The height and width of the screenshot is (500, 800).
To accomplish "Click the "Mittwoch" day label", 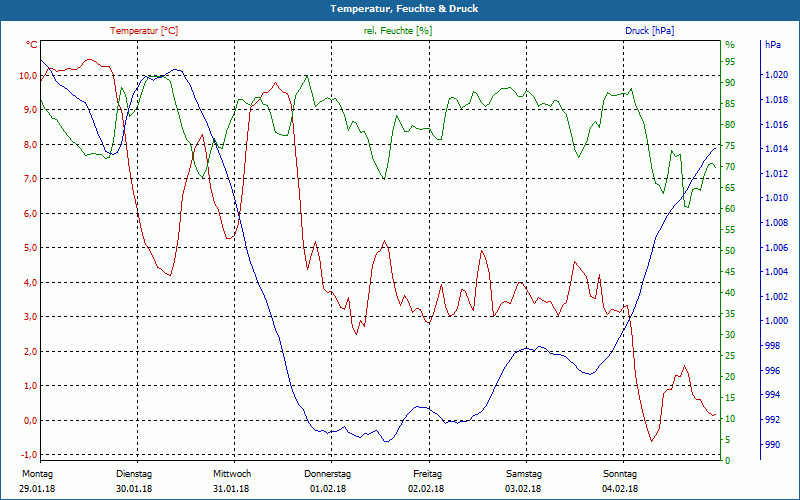I will 232,474.
